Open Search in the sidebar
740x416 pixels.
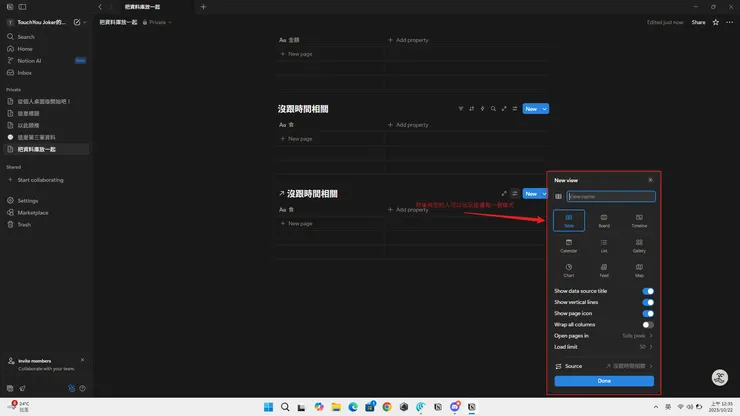46,37
